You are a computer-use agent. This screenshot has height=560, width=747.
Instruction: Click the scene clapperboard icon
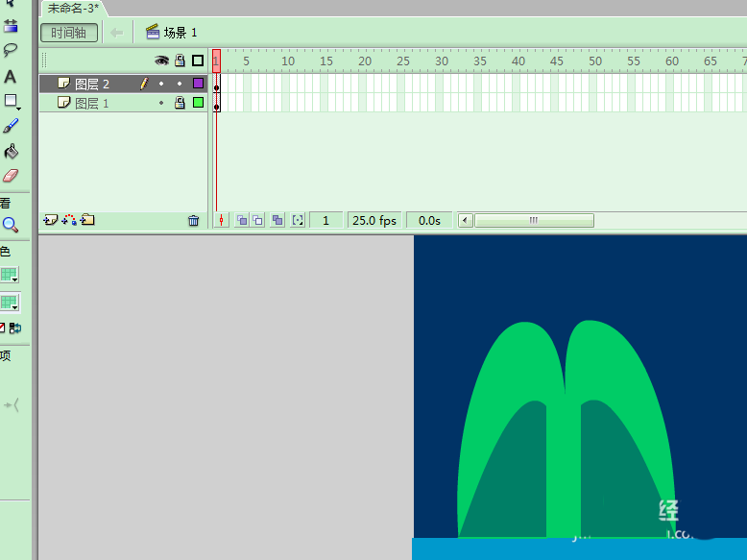tap(153, 32)
